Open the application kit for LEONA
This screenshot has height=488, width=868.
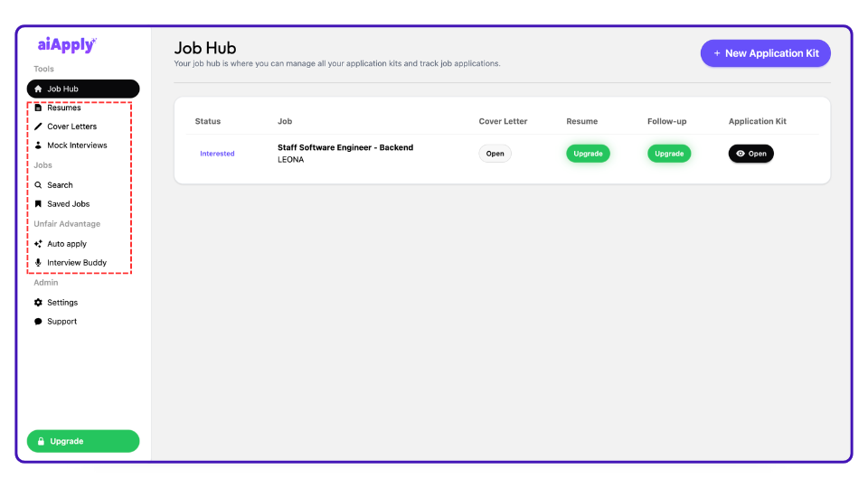click(x=751, y=154)
